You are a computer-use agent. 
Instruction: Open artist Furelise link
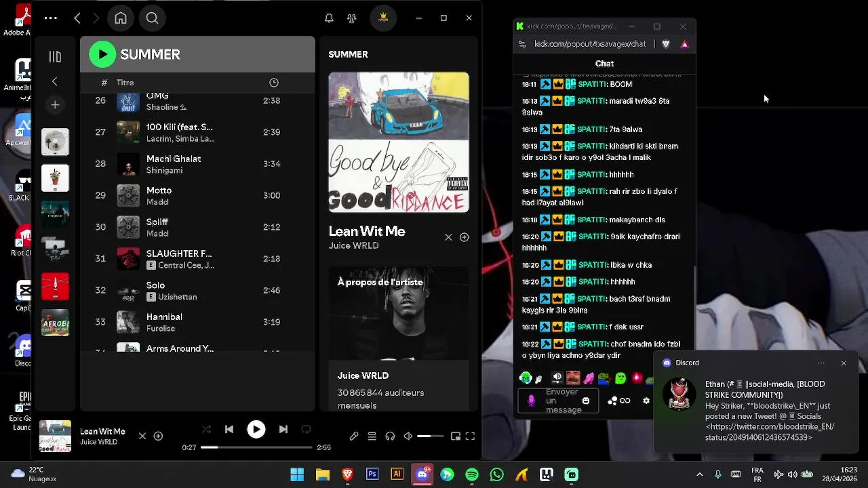161,329
